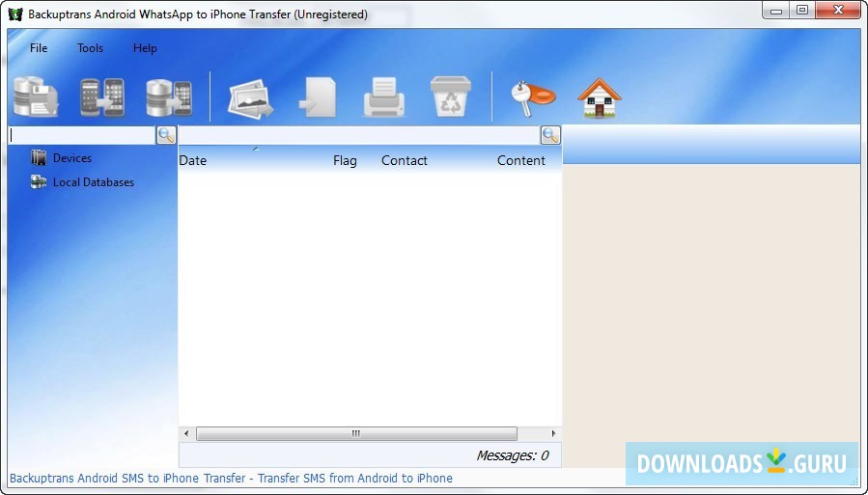The width and height of the screenshot is (868, 495).
Task: Click the message search input field
Action: pos(359,135)
